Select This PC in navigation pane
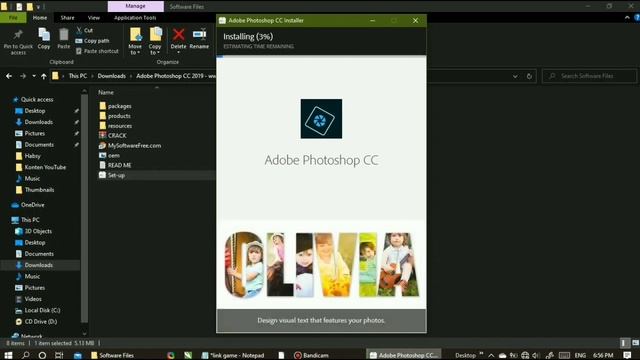The image size is (640, 360). pos(30,220)
